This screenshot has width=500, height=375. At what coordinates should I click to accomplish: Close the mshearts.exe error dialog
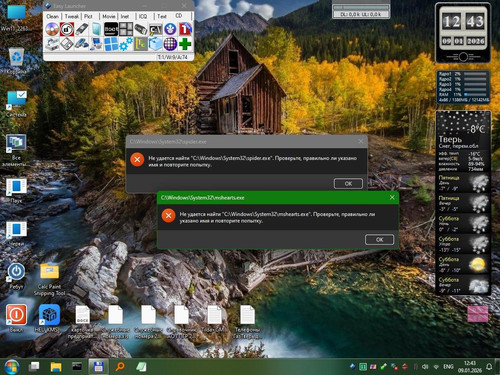point(392,197)
